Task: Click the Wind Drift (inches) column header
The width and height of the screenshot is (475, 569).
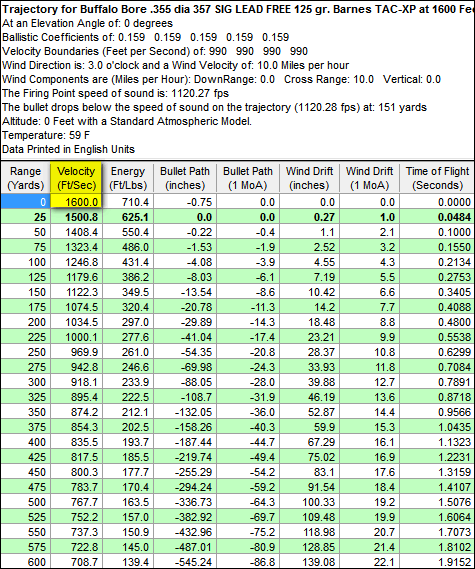Action: [x=309, y=178]
